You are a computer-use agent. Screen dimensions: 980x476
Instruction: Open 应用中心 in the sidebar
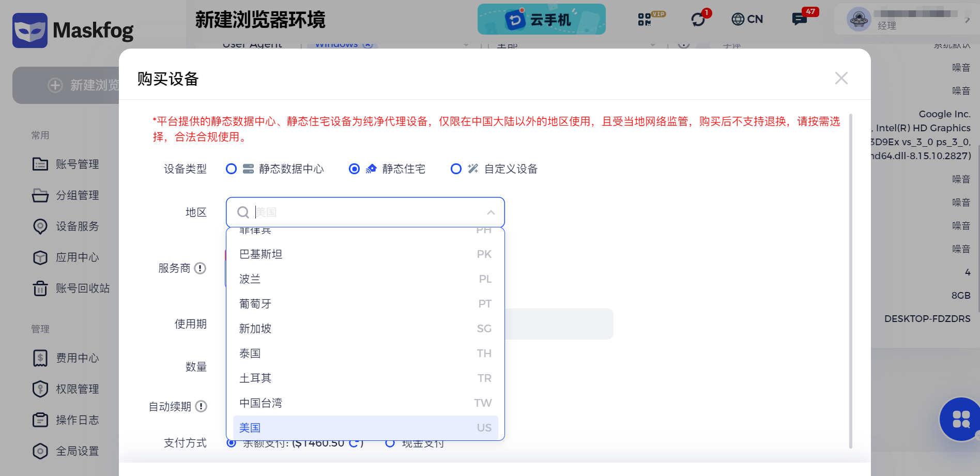66,257
